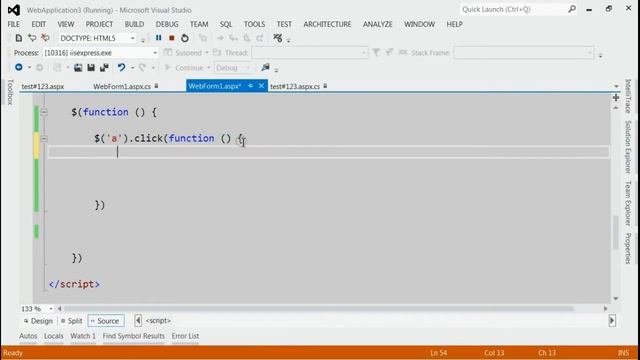Click the new document icon in toolbar
The height and width of the screenshot is (360, 640).
point(18,38)
